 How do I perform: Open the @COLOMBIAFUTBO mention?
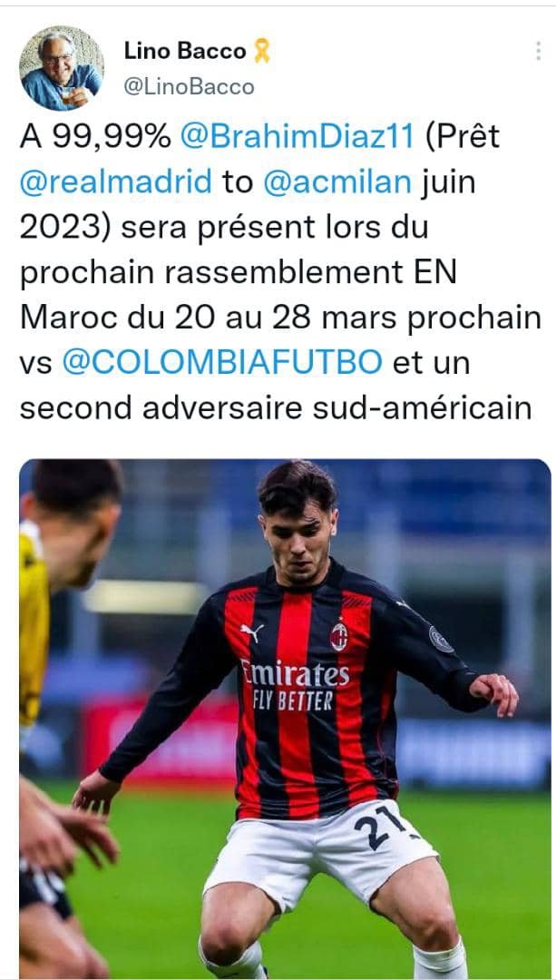click(x=222, y=362)
